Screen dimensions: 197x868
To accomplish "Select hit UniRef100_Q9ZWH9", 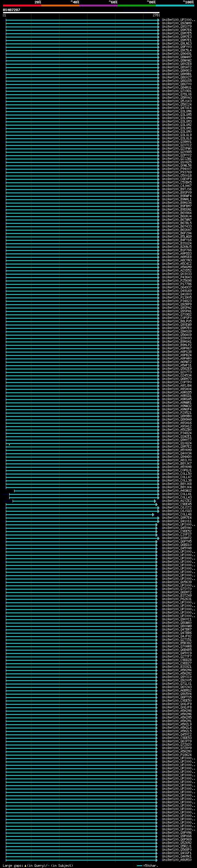I will 177,23.
